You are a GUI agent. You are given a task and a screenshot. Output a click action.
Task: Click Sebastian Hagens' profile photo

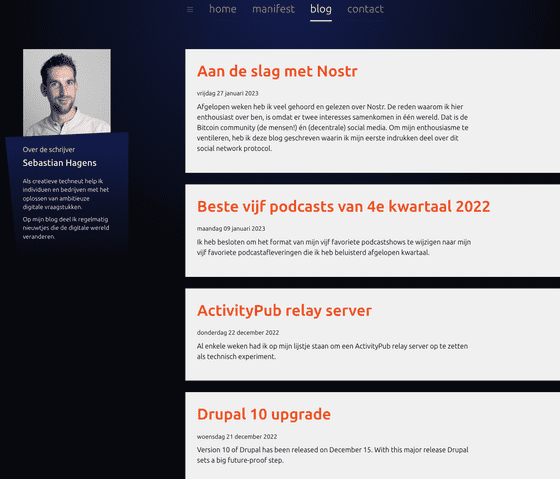point(67,92)
